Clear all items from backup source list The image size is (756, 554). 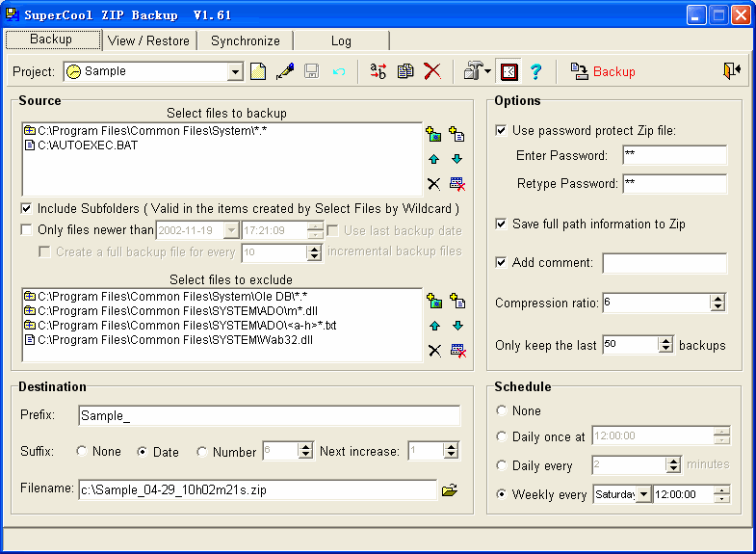457,184
